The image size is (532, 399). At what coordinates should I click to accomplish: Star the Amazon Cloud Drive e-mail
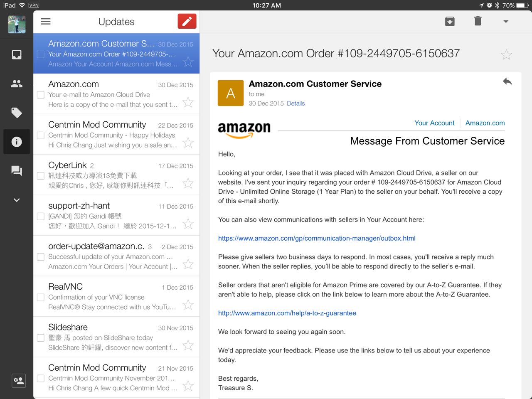point(188,102)
